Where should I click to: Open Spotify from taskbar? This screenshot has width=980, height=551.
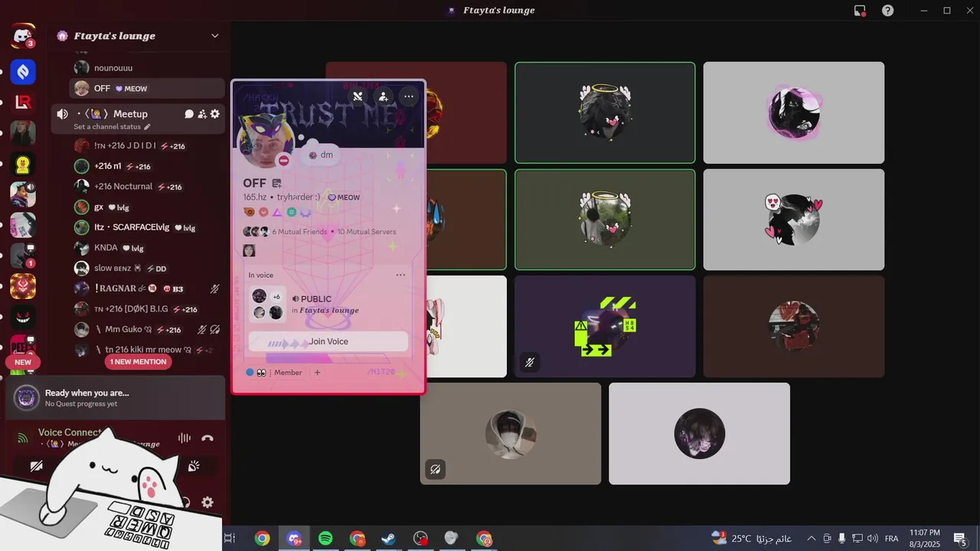tap(325, 539)
